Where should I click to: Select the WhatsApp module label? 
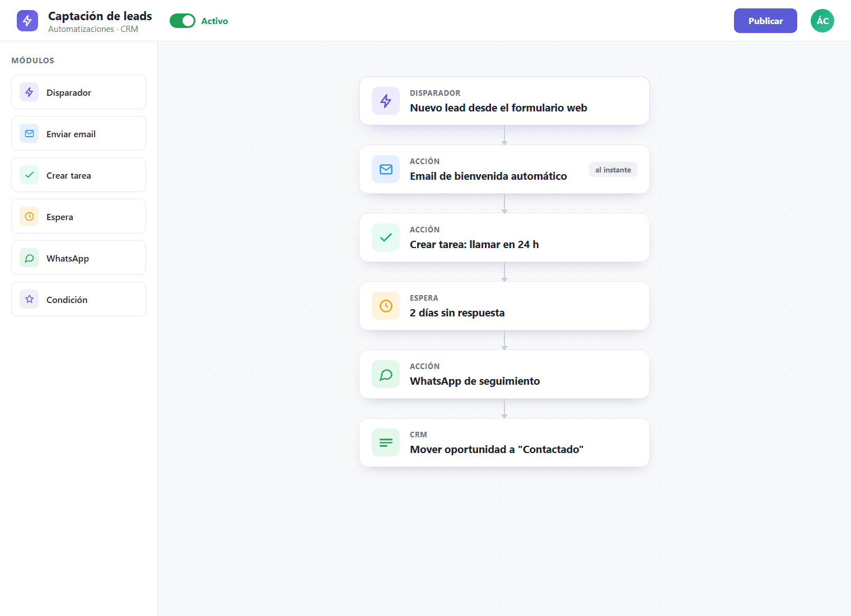68,259
